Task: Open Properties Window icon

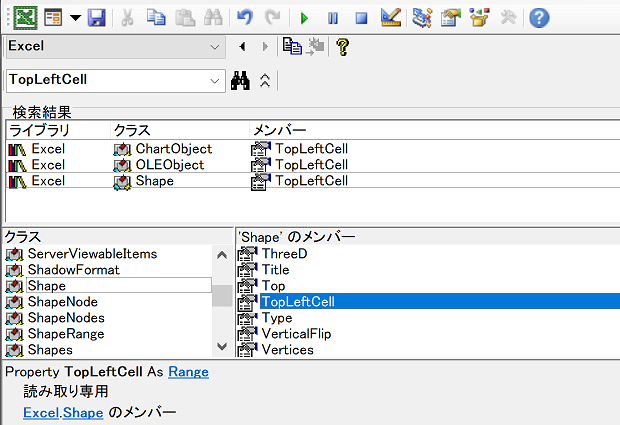Action: (x=451, y=18)
